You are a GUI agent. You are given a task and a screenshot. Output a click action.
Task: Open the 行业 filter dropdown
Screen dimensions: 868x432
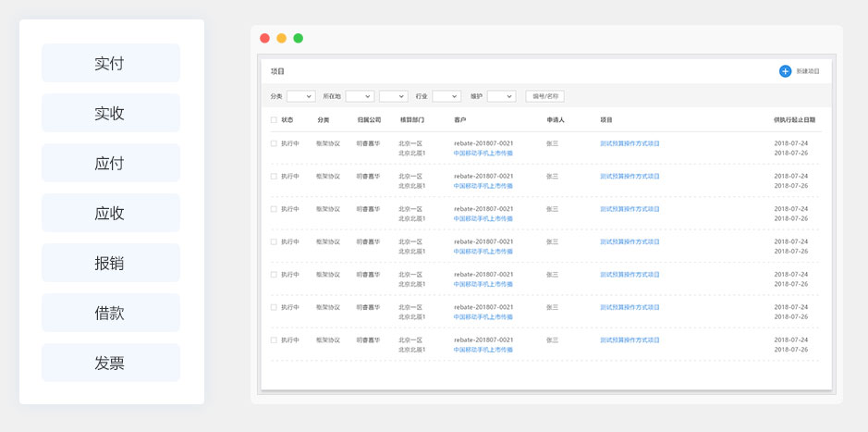click(x=446, y=96)
